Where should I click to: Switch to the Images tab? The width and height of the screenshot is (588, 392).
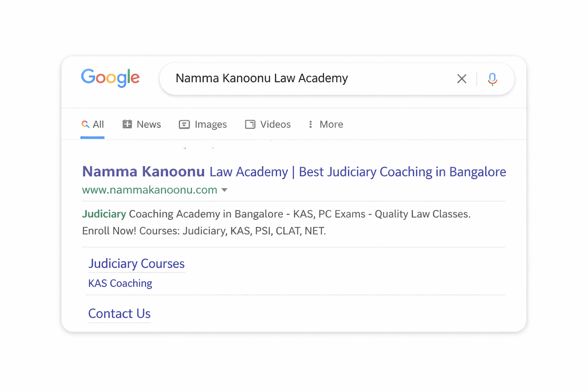pos(211,124)
